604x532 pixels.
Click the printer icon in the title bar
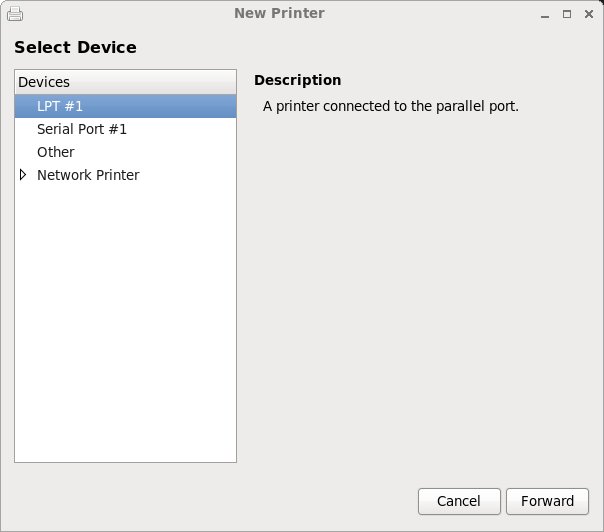pyautogui.click(x=15, y=14)
